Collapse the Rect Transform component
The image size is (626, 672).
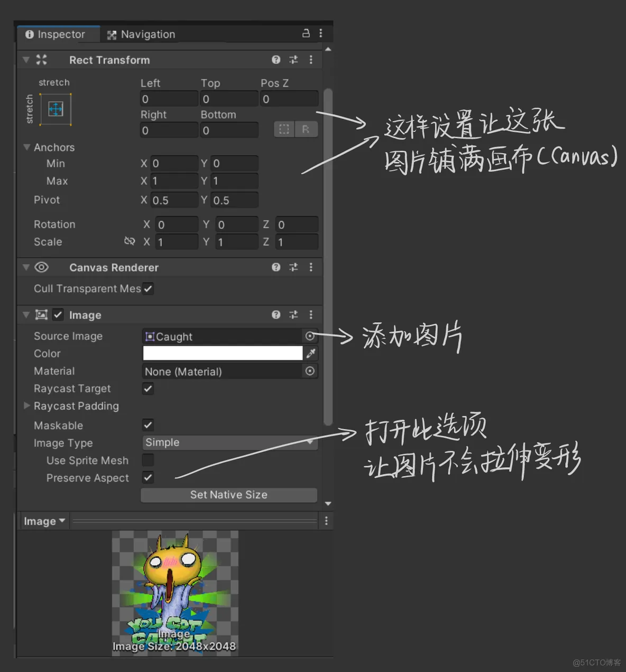click(26, 60)
